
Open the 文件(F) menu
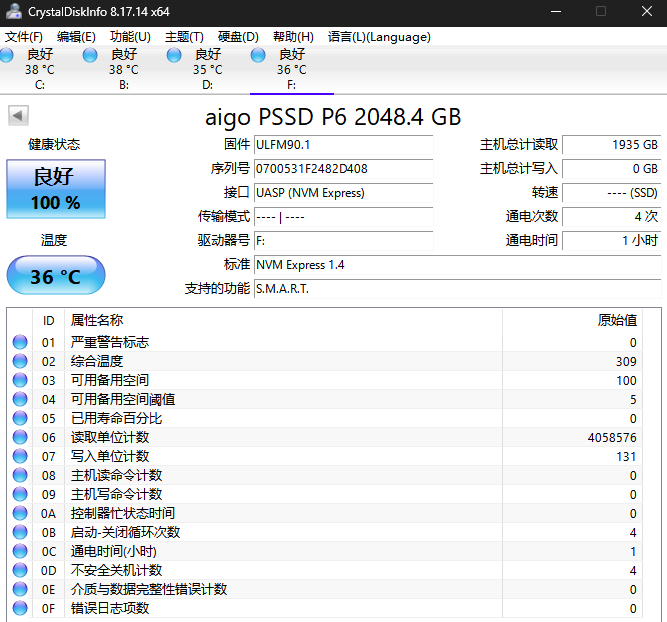point(23,37)
